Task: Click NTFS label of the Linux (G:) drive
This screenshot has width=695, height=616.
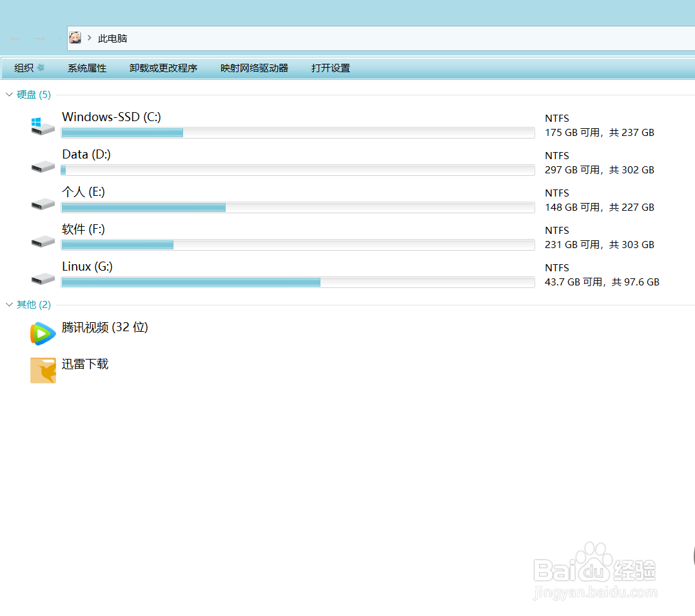Action: click(557, 268)
